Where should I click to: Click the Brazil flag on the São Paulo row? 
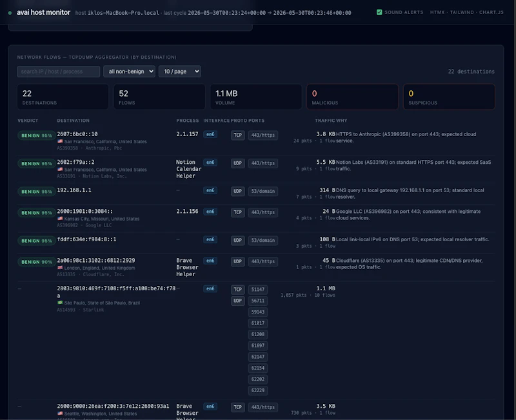[60, 303]
